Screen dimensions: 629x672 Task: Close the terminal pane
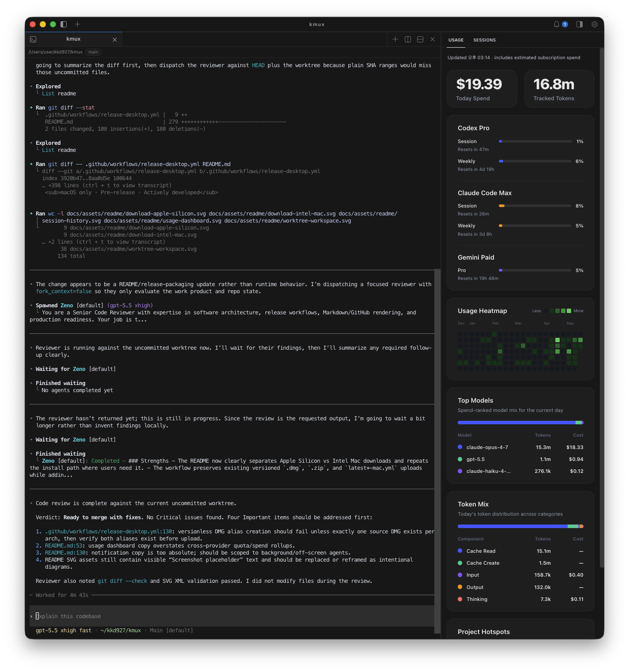coord(433,39)
